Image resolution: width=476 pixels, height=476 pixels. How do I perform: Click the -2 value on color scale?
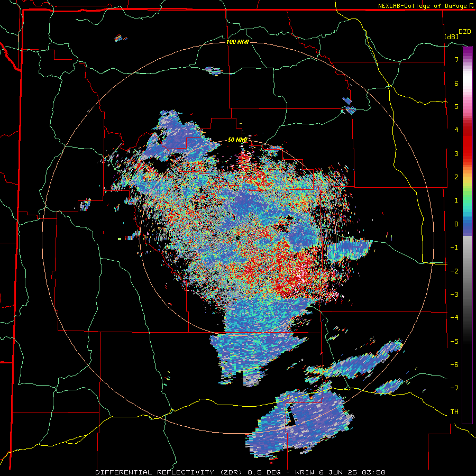pyautogui.click(x=454, y=271)
